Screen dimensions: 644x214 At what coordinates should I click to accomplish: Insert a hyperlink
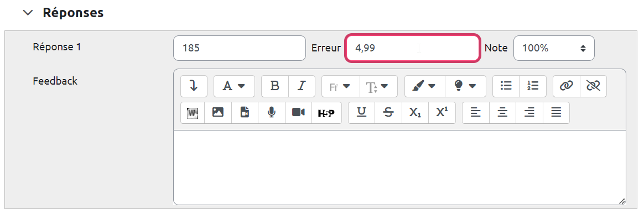pos(567,86)
